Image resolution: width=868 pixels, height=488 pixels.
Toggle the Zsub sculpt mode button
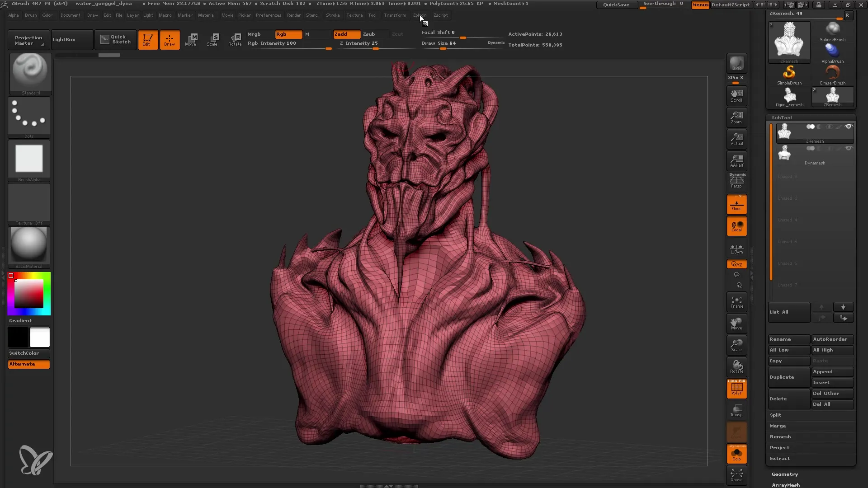coord(369,34)
